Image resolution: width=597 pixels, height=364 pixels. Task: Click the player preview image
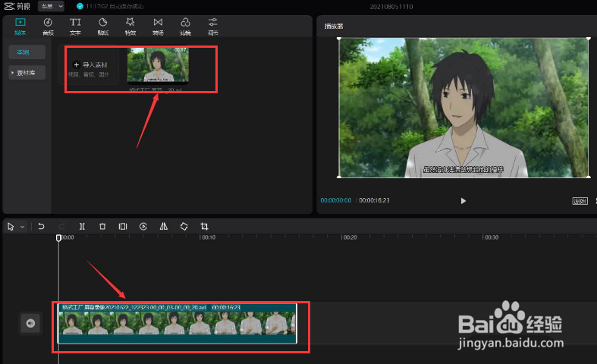coord(463,108)
